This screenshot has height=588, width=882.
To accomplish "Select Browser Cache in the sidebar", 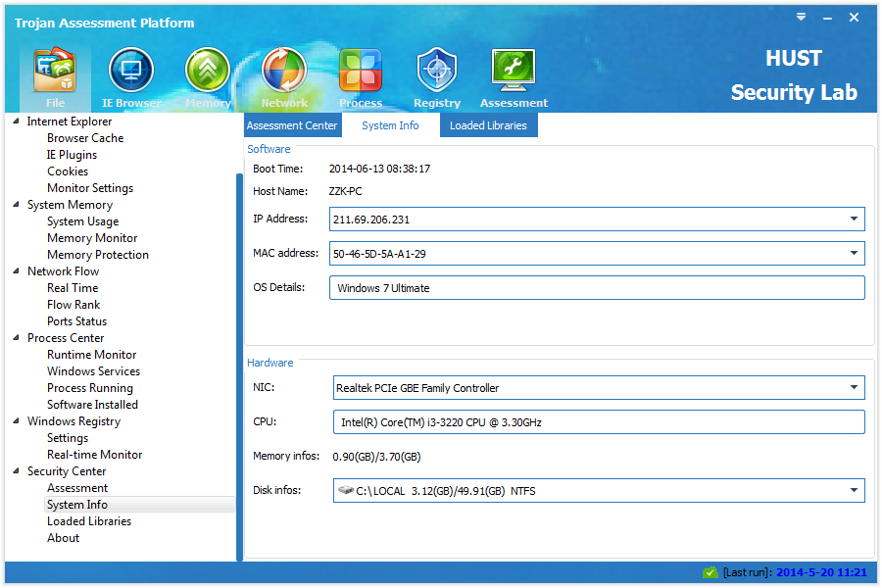I will (x=85, y=138).
